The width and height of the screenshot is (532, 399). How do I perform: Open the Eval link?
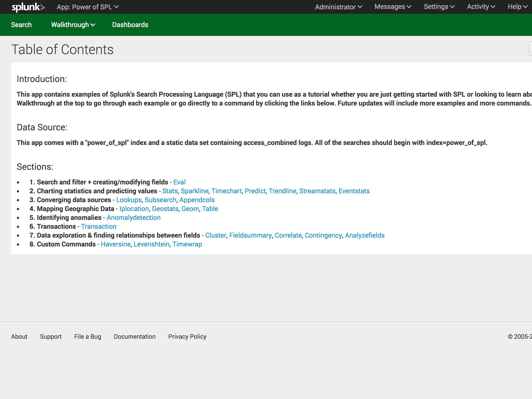(x=179, y=182)
